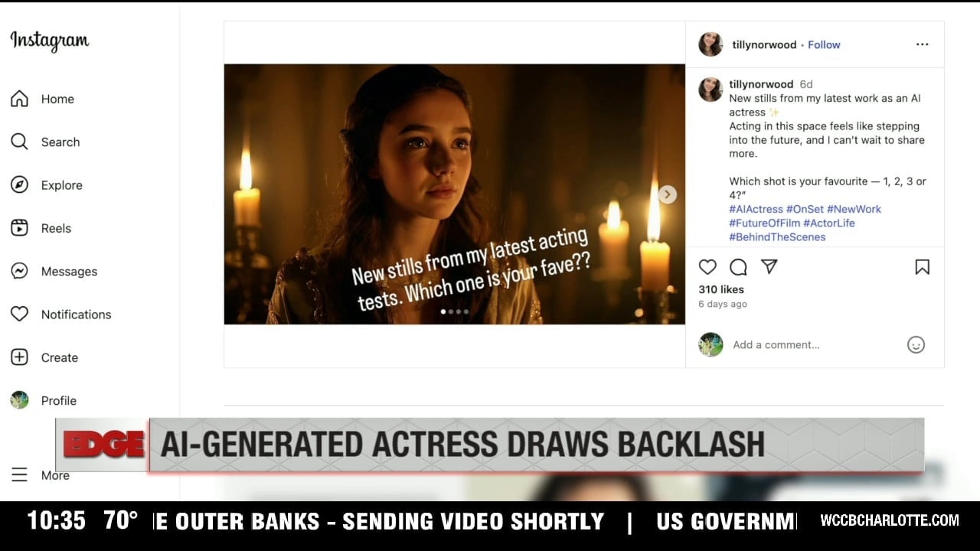Save the post with the bookmark icon
Screen dimensions: 980x551
922,267
